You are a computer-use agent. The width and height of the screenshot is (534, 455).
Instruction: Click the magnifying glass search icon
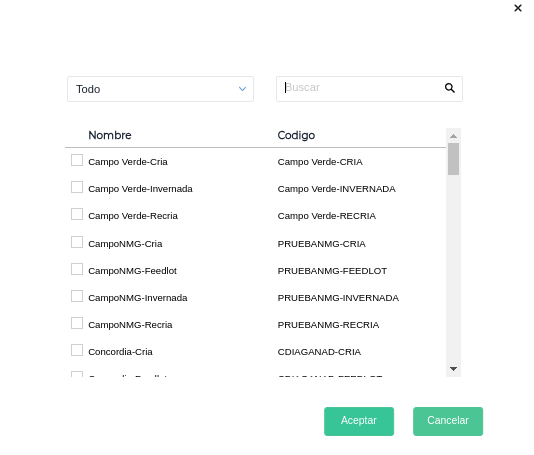[450, 88]
